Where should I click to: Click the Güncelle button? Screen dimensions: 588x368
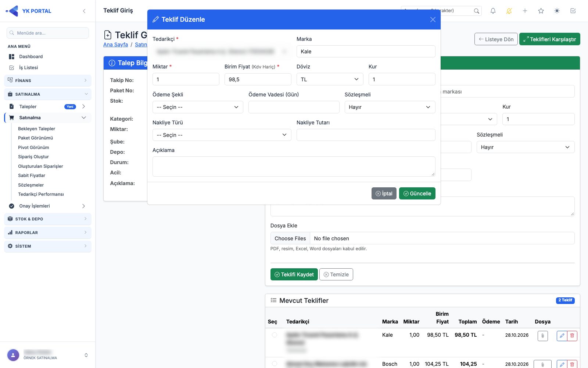click(417, 194)
